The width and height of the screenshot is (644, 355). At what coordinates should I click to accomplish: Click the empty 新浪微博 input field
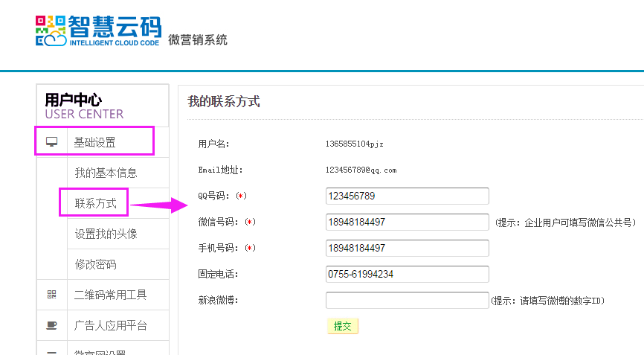(407, 300)
